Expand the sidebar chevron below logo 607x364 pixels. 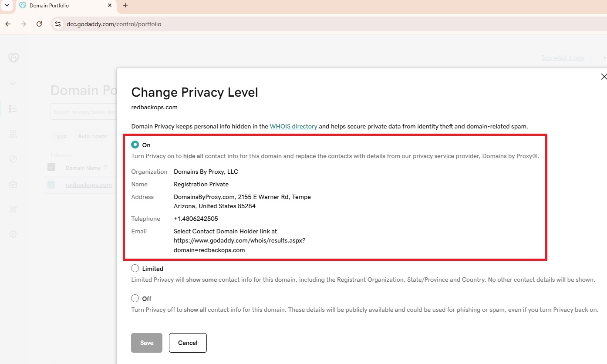(13, 83)
